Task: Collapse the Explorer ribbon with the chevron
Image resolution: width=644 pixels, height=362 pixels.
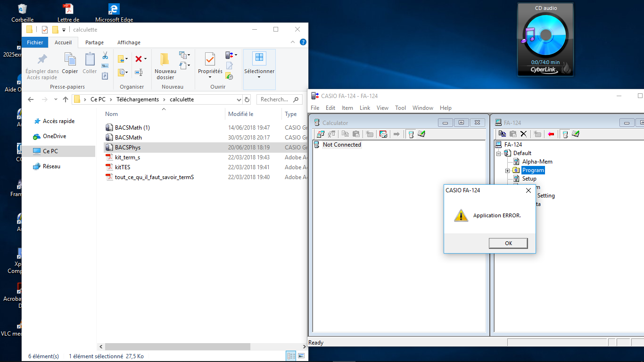Action: (292, 42)
